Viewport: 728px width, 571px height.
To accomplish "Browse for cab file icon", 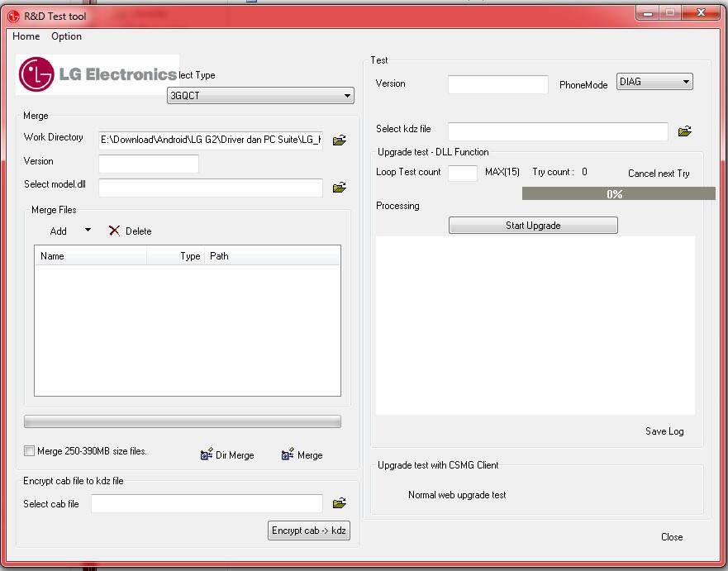I will [340, 502].
